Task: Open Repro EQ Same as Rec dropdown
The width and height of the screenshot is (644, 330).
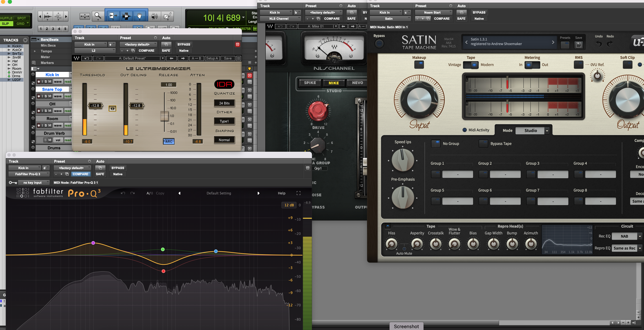Action: 627,248
